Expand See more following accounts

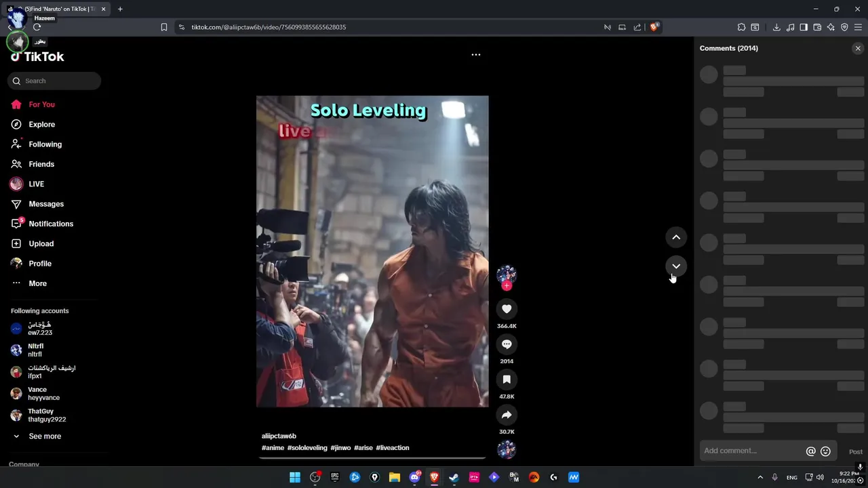(45, 436)
